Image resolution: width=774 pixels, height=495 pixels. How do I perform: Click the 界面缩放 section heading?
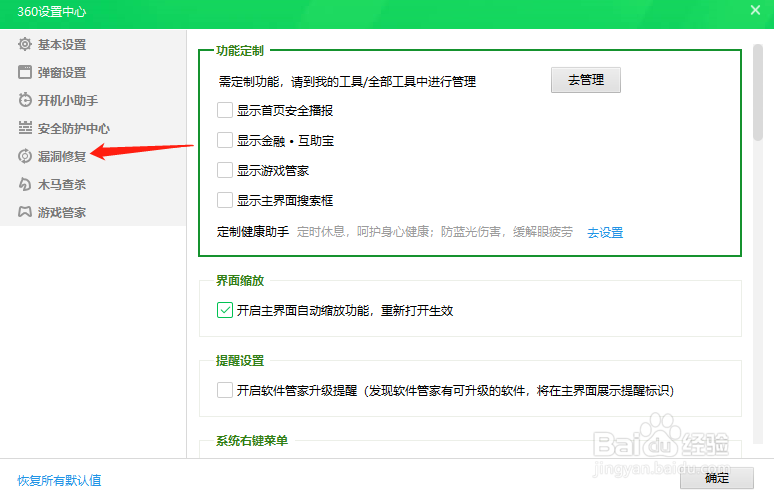pyautogui.click(x=240, y=280)
